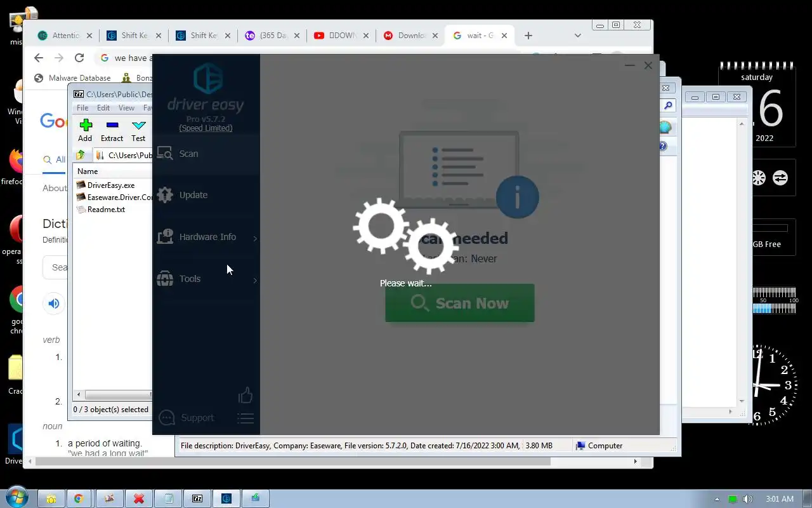Image resolution: width=812 pixels, height=508 pixels.
Task: Select the Easeware.Driver.Co file in 7-Zip
Action: pyautogui.click(x=114, y=197)
